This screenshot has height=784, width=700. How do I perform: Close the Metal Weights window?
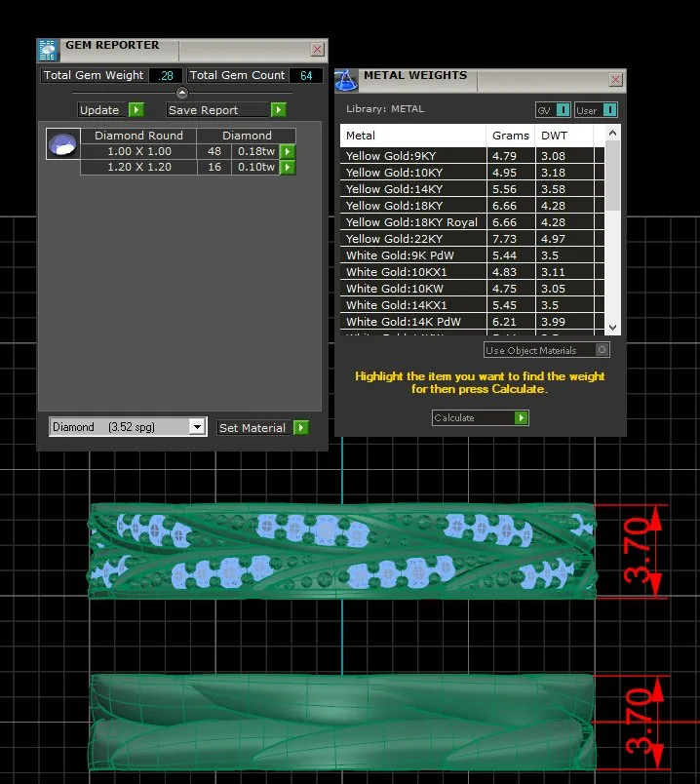click(615, 80)
